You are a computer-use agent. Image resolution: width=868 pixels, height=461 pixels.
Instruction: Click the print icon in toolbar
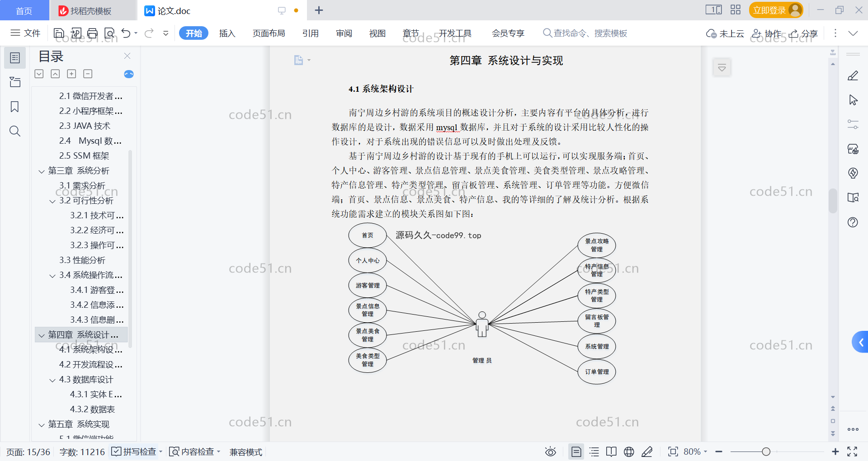click(93, 33)
